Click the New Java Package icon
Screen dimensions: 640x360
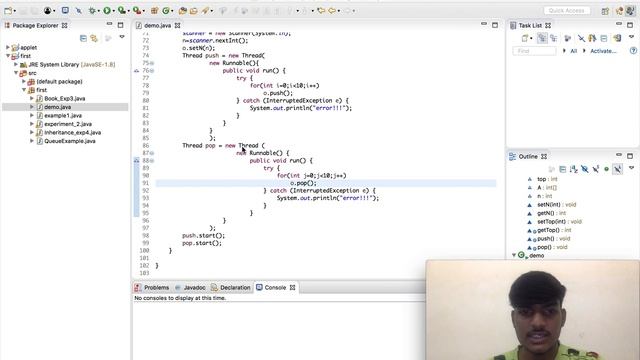click(154, 11)
